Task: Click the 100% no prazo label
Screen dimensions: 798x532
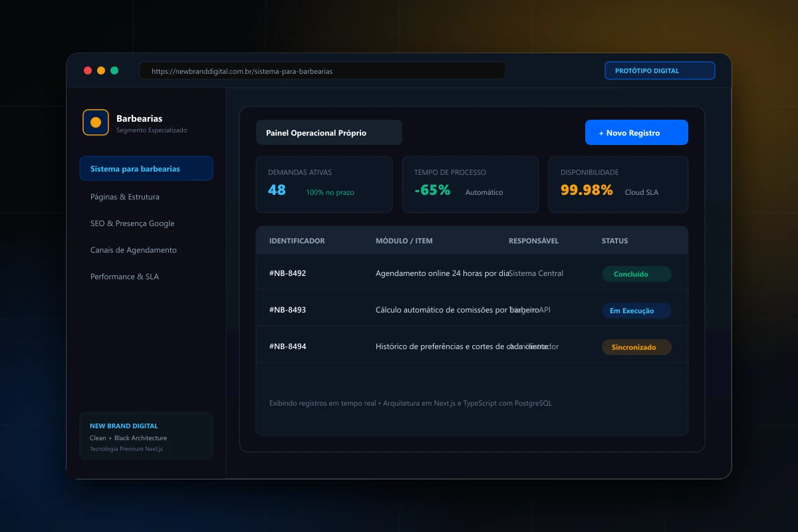Action: [x=330, y=192]
